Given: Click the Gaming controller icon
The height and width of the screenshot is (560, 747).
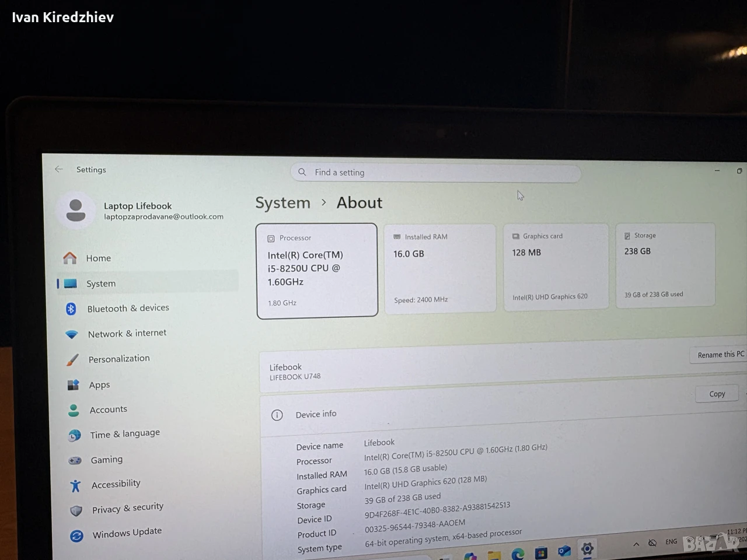Looking at the screenshot, I should [75, 461].
